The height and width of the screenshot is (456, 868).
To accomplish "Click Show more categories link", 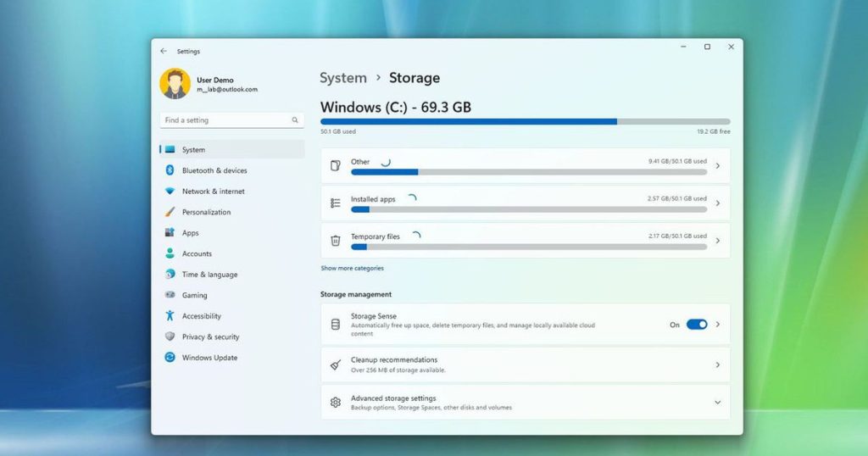I will click(352, 268).
